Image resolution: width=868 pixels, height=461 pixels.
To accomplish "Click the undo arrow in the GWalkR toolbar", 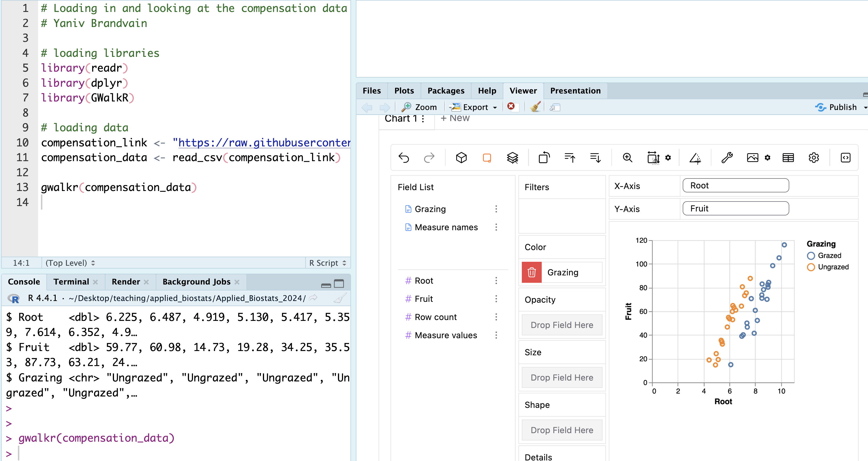I will pyautogui.click(x=404, y=158).
